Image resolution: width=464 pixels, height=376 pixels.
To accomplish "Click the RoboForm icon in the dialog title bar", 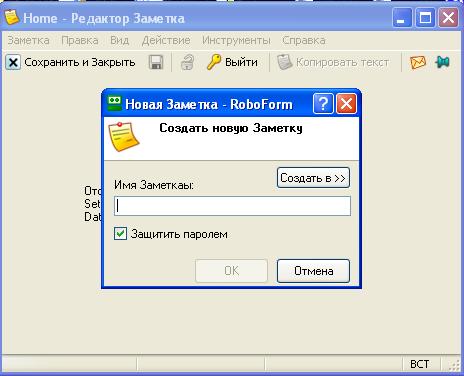I will 115,103.
